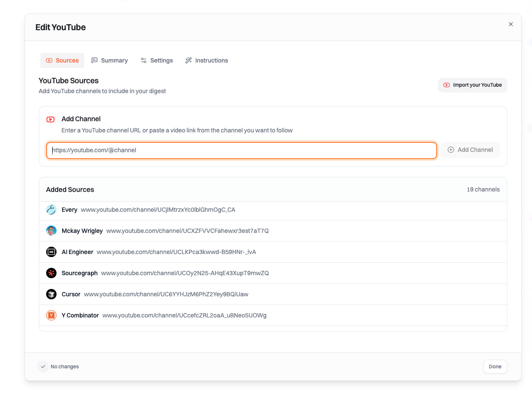
Task: Click the No changes status text
Action: tap(65, 367)
